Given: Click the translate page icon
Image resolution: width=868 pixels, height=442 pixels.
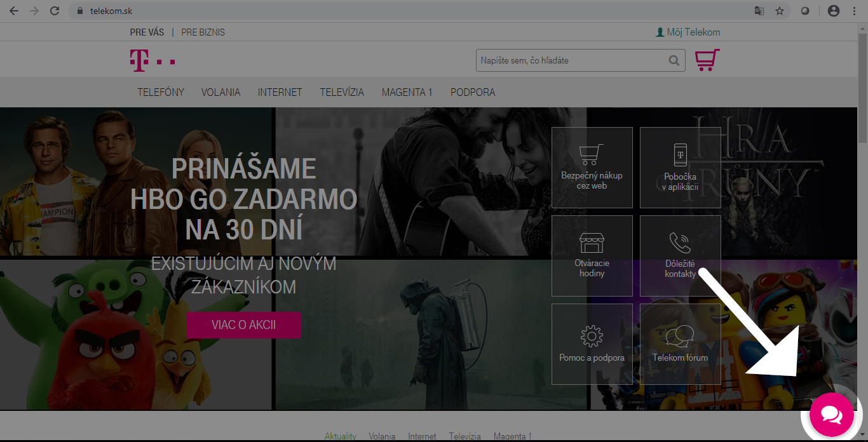Looking at the screenshot, I should [x=759, y=11].
